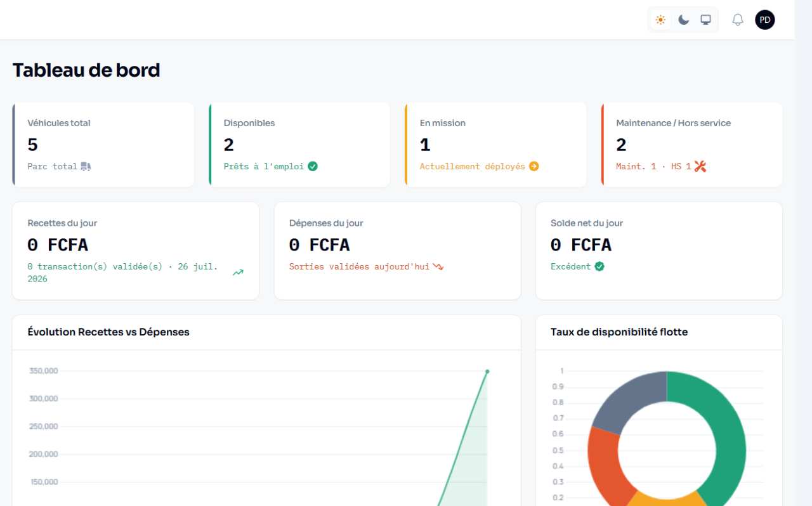This screenshot has height=506, width=812.
Task: Open the Véhicules total card
Action: point(103,145)
